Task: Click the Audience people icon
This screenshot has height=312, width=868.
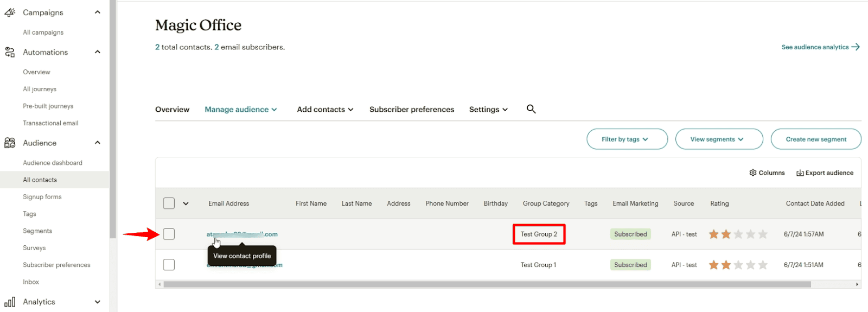Action: pyautogui.click(x=10, y=143)
